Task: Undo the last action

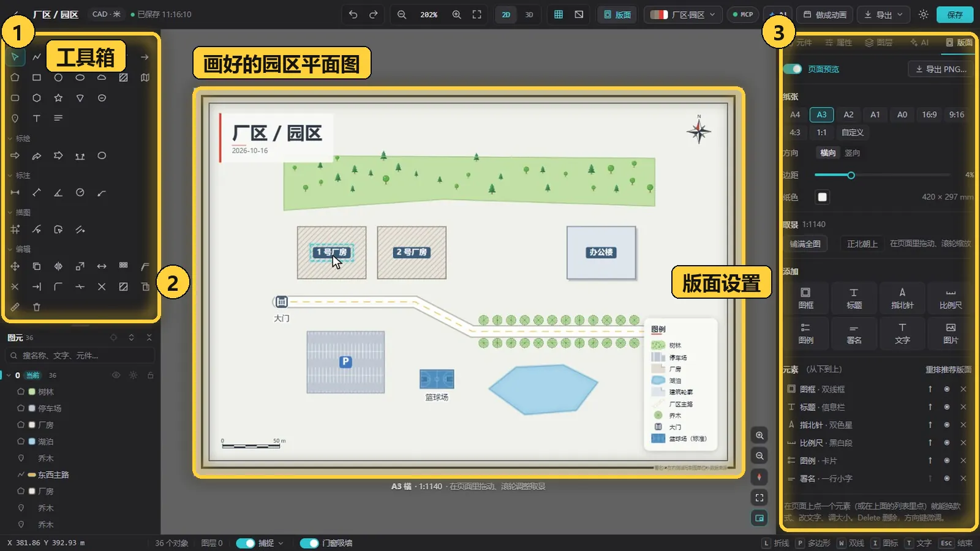Action: [353, 14]
